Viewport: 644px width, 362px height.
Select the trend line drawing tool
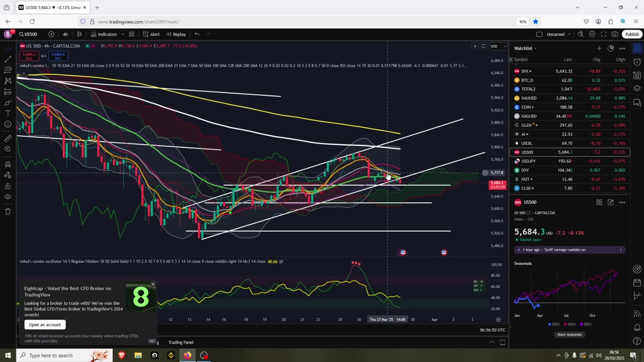click(x=8, y=59)
